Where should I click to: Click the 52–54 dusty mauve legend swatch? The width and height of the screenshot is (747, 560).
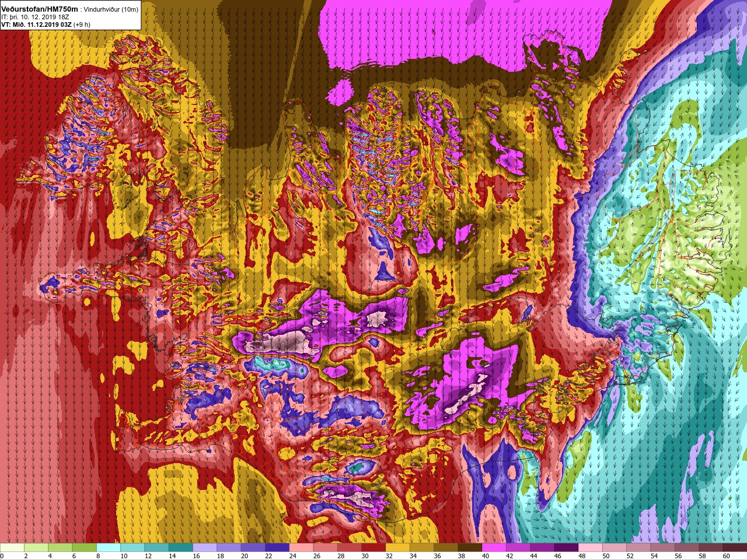tap(638, 548)
